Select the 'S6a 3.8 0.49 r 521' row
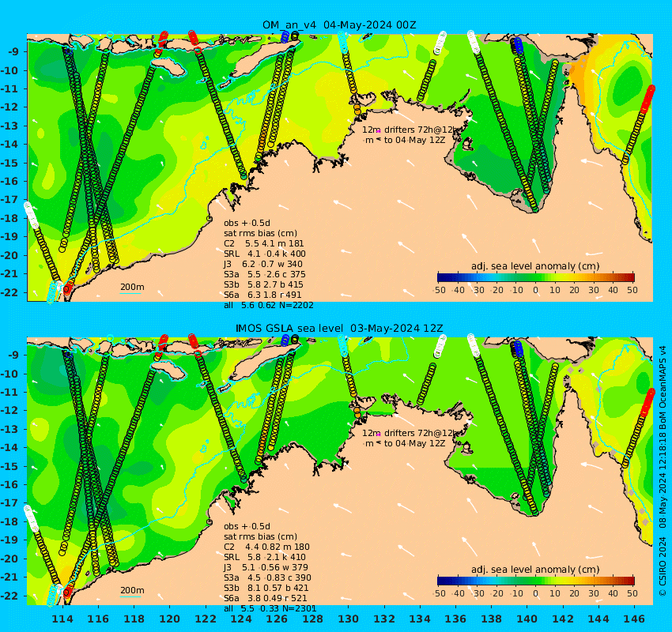The image size is (672, 632). (x=266, y=598)
